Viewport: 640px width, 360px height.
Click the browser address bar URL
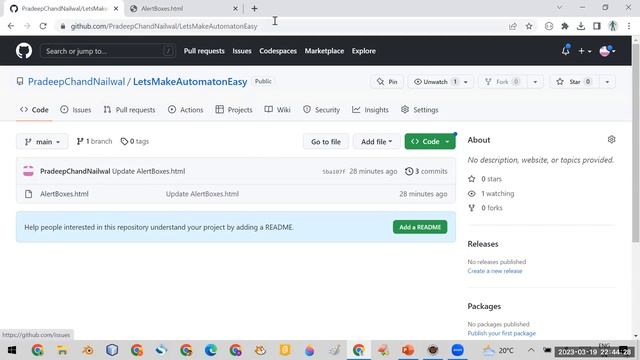tap(164, 26)
